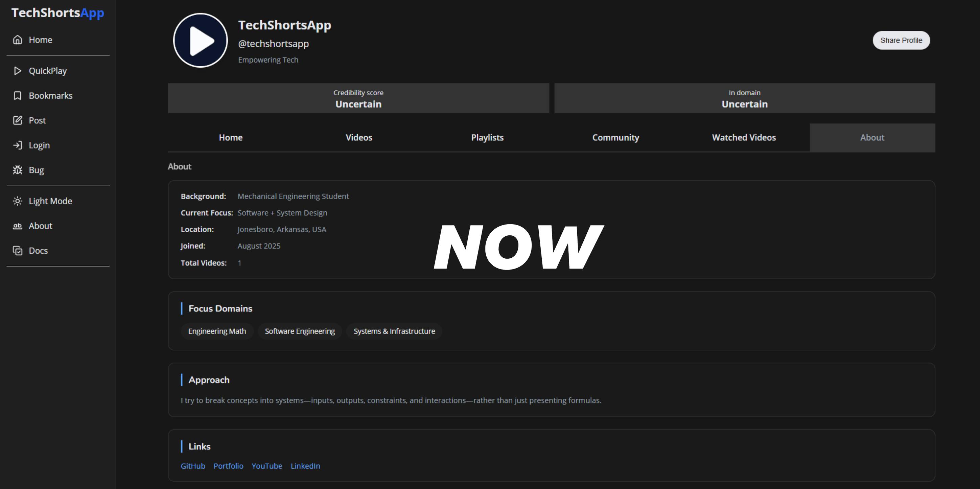Click the round channel avatar play logo
Viewport: 980px width, 489px height.
(200, 40)
